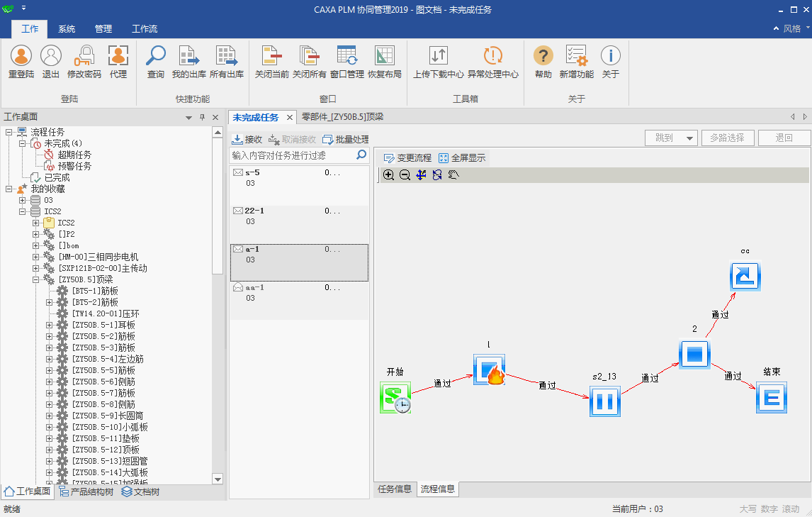This screenshot has height=517, width=812.
Task: Click the task filter input field
Action: (x=293, y=155)
